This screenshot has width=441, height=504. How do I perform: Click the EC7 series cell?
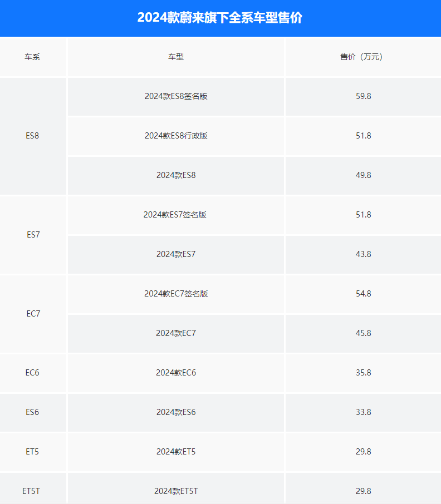(x=33, y=314)
